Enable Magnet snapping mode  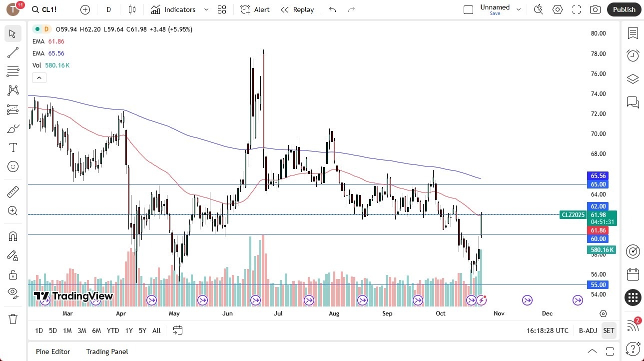12,236
